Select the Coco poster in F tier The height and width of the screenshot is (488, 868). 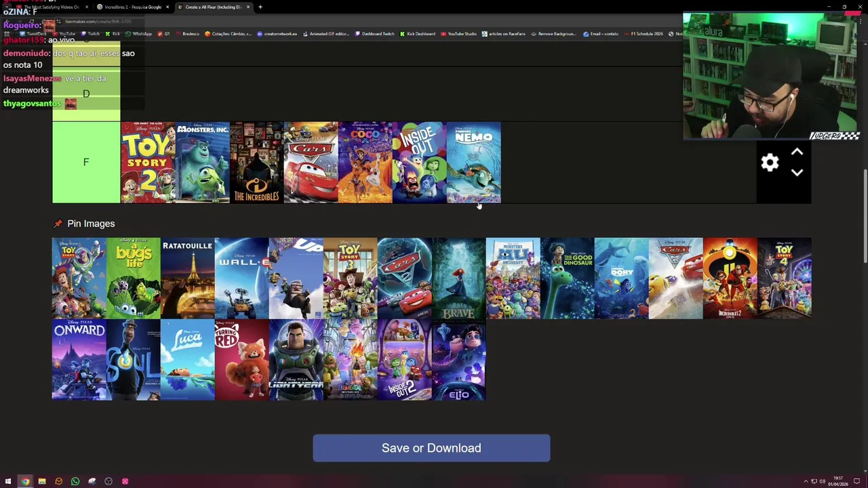365,163
